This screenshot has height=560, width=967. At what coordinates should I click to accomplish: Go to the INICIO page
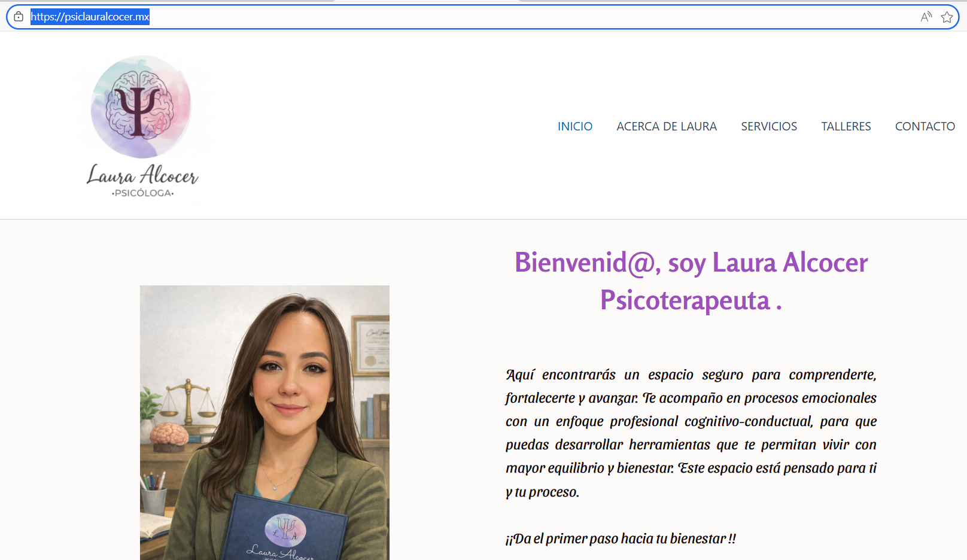pyautogui.click(x=574, y=126)
